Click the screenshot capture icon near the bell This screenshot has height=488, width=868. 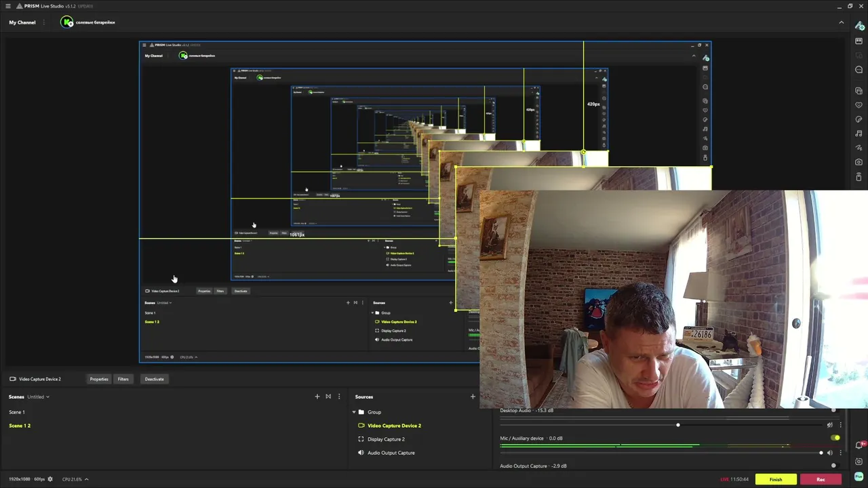pos(859,461)
